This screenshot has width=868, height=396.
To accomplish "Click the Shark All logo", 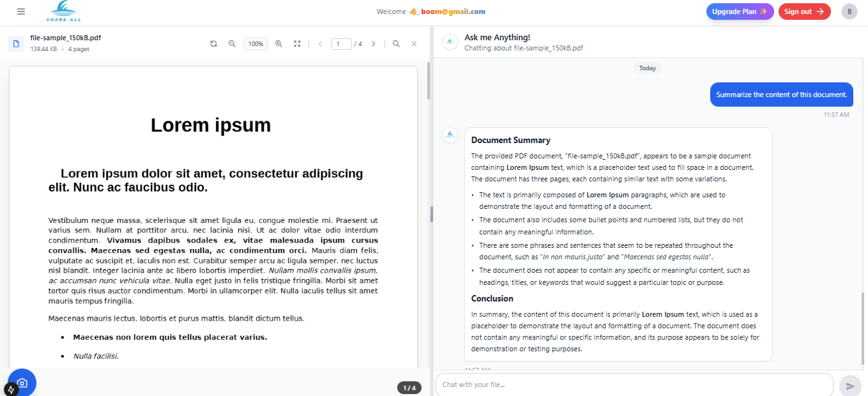I will point(64,11).
